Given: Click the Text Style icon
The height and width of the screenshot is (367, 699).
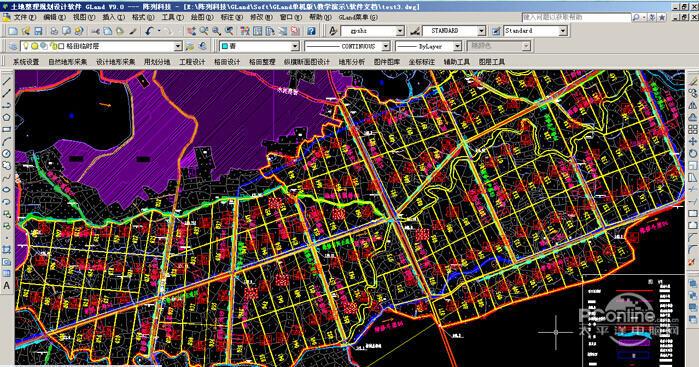Looking at the screenshot, I should click(333, 31).
